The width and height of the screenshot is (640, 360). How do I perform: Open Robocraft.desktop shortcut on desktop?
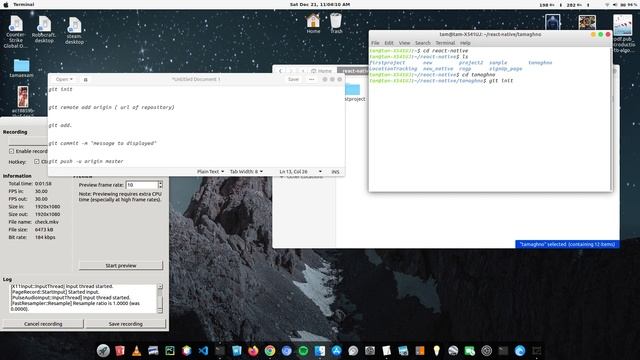tap(44, 29)
